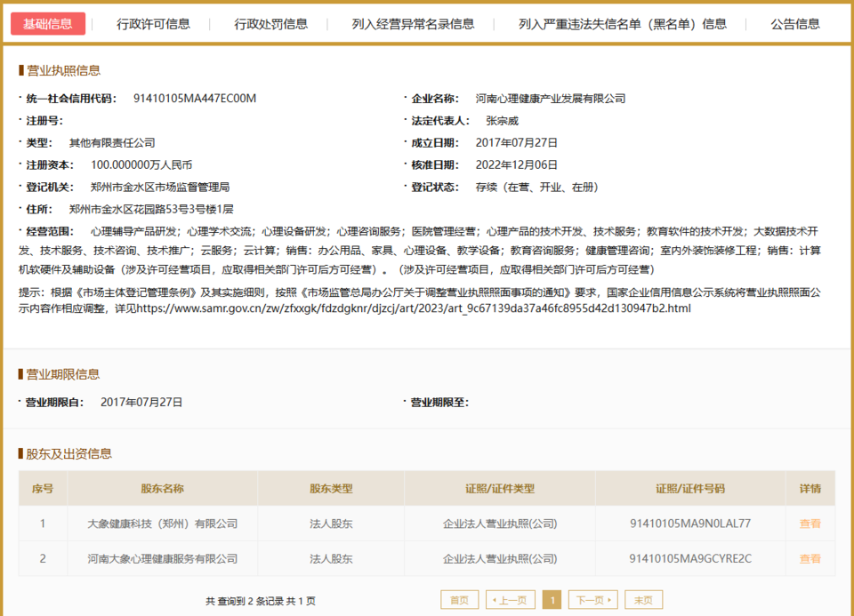Click the 股东名称 column header
The width and height of the screenshot is (854, 616).
pos(163,488)
